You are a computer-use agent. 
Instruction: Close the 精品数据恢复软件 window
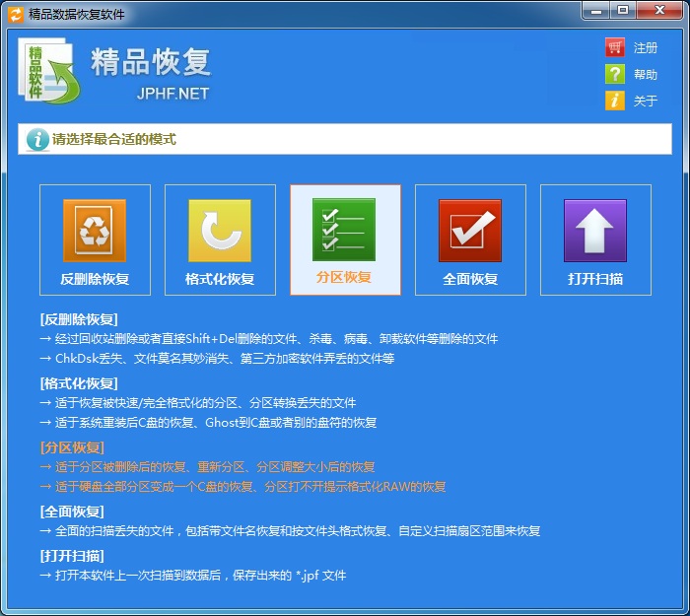(x=659, y=10)
